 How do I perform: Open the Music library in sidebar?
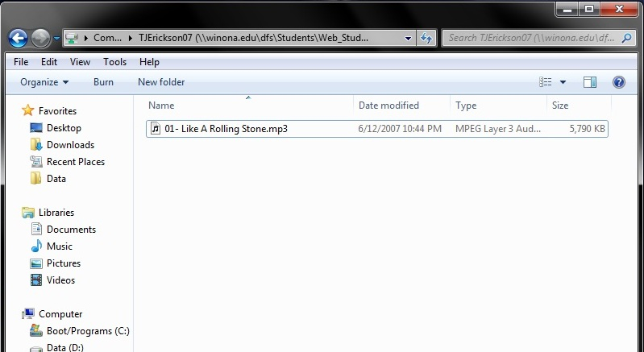pyautogui.click(x=59, y=246)
